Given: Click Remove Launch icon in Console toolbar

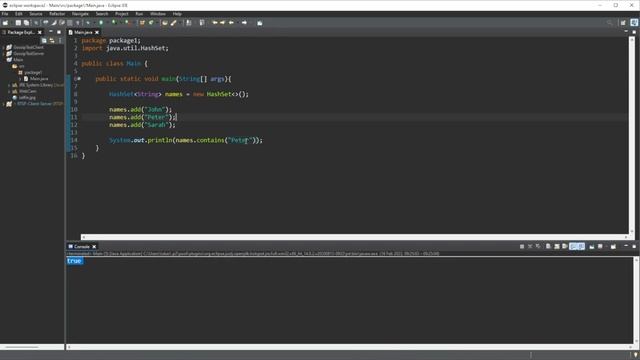Looking at the screenshot, I should (x=530, y=247).
